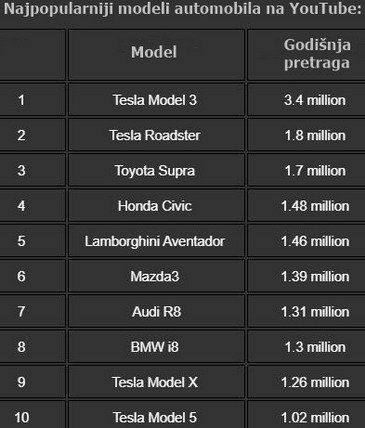Click rank number 1 cell
This screenshot has height=428, width=365.
tap(32, 100)
